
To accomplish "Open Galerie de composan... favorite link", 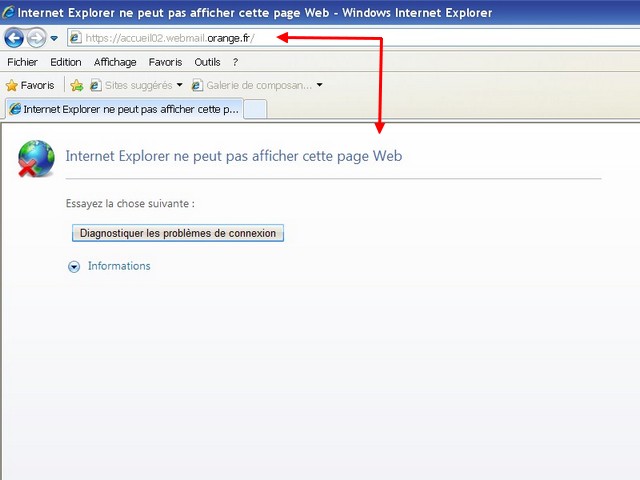I will [252, 85].
